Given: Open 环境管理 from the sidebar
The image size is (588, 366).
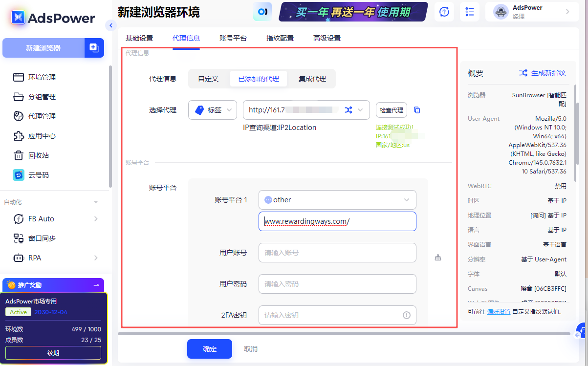Looking at the screenshot, I should click(42, 77).
